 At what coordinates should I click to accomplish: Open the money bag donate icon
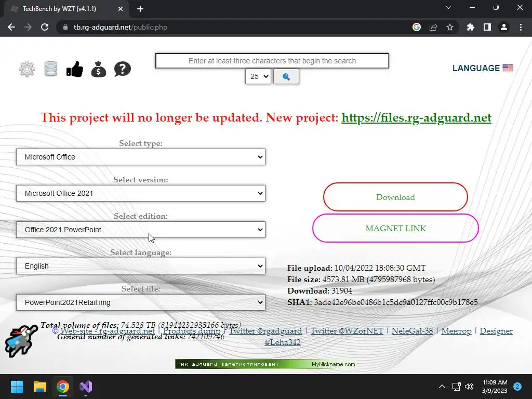coord(99,69)
